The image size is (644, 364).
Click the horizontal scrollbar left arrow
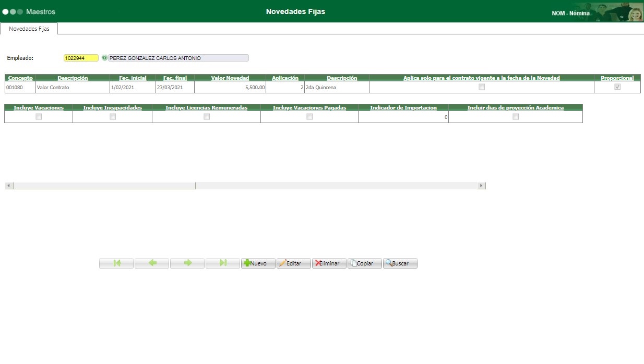point(9,186)
